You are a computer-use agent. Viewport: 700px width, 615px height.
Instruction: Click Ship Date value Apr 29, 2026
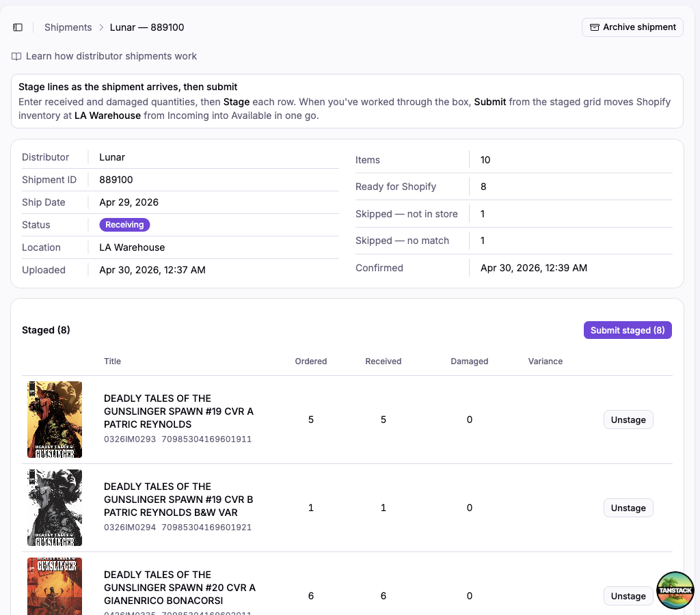coord(129,202)
